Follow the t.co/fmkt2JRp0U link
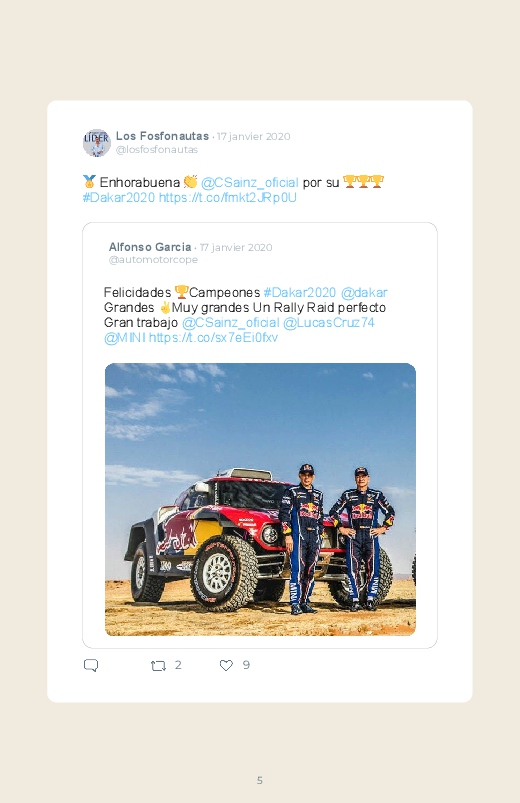Image resolution: width=520 pixels, height=803 pixels. point(227,198)
